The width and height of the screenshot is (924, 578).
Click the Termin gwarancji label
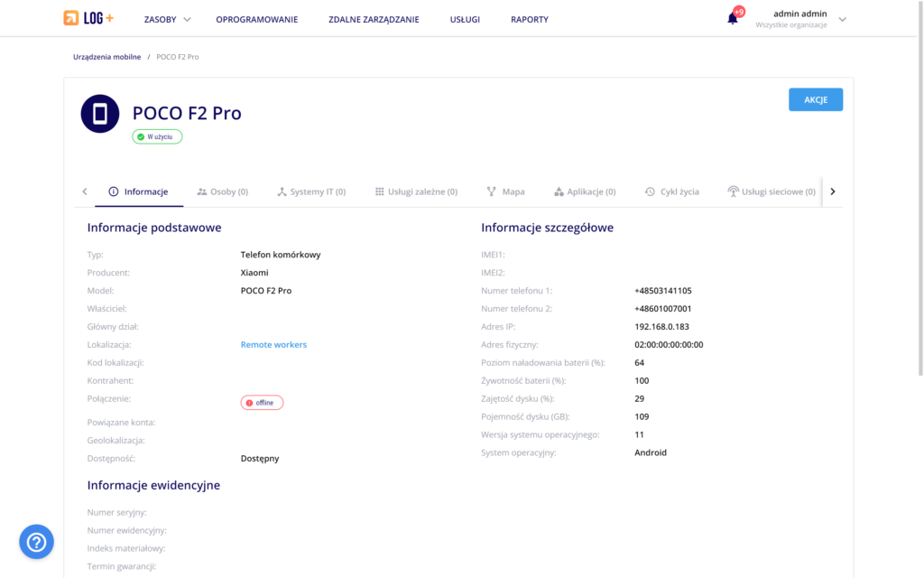(122, 566)
